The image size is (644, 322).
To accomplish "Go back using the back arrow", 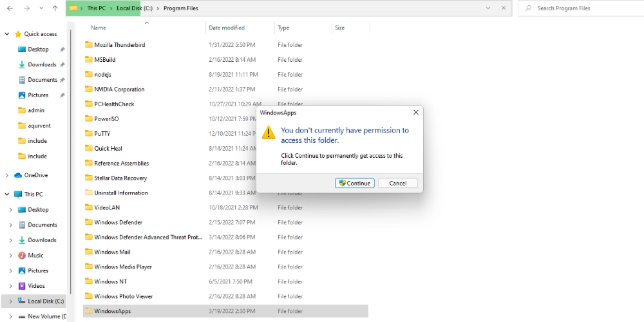I will tap(10, 8).
